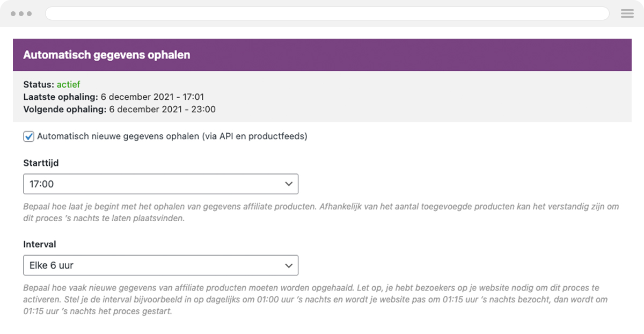The height and width of the screenshot is (334, 644).
Task: Open the browser hamburger menu
Action: point(627,13)
